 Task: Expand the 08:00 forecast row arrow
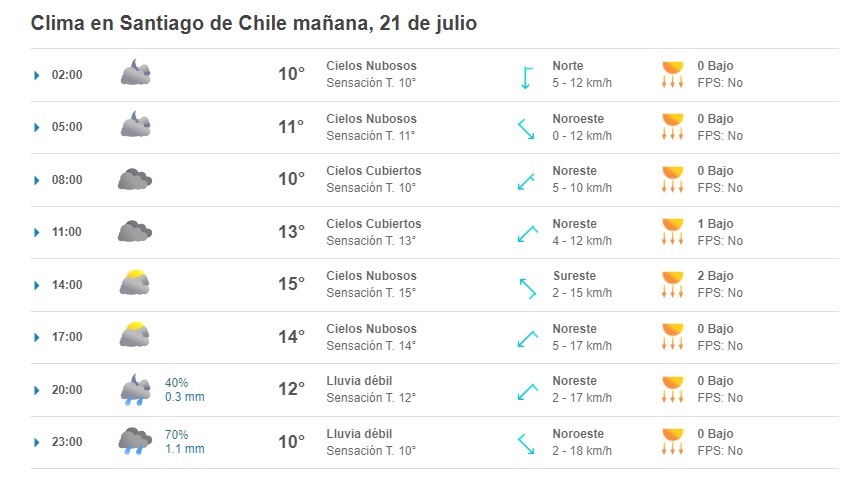coord(37,180)
